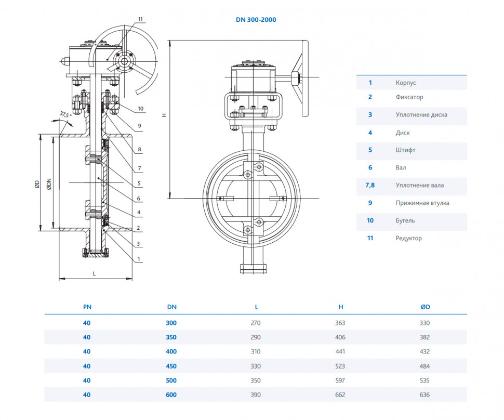Click the DN 300-2000 heading
The image size is (504, 420).
tap(256, 20)
